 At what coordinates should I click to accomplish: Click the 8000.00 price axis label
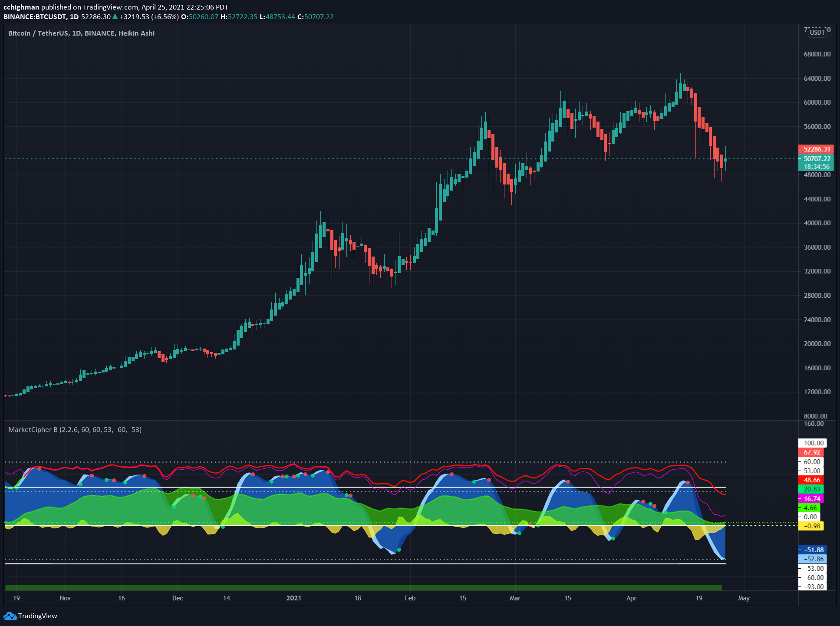[815, 416]
